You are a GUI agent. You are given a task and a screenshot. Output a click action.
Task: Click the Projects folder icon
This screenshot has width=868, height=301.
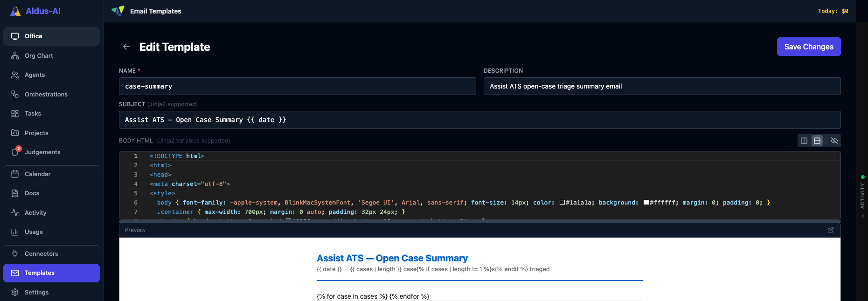coord(15,133)
